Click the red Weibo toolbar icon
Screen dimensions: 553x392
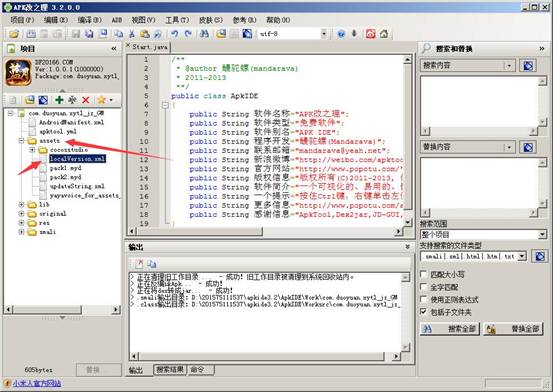pos(370,34)
